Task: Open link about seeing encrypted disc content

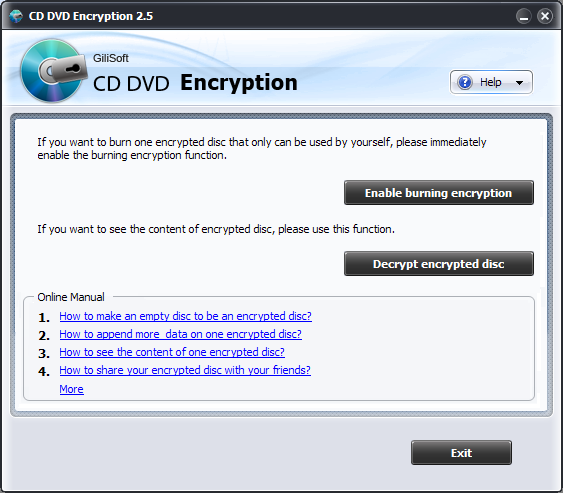Action: [172, 352]
